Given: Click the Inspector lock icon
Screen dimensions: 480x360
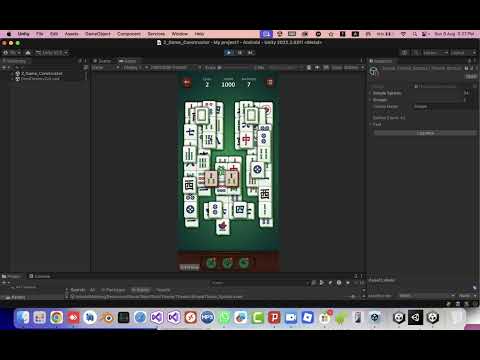Looking at the screenshot, I should (469, 61).
